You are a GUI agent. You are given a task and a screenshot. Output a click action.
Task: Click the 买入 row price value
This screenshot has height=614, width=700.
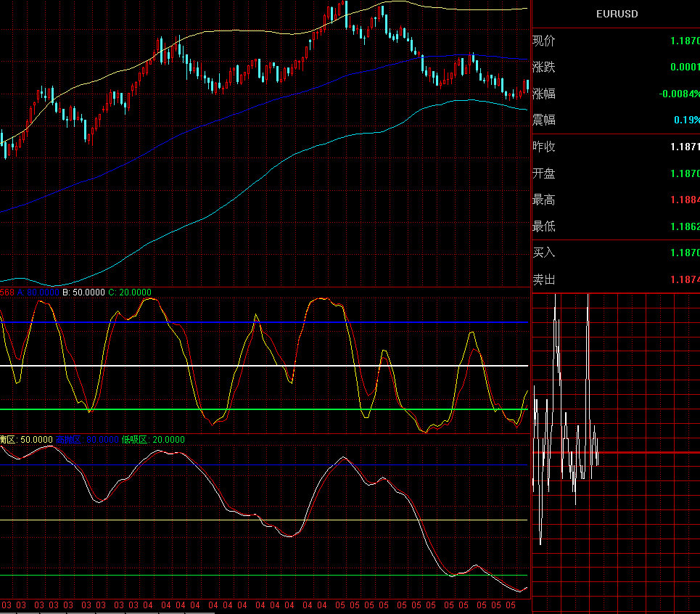(x=685, y=253)
